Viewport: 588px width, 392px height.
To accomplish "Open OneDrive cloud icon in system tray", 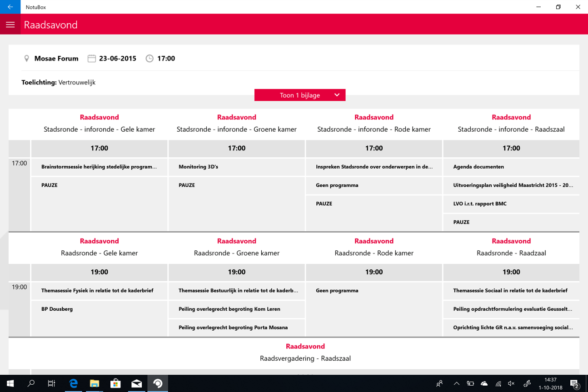I will [x=484, y=384].
